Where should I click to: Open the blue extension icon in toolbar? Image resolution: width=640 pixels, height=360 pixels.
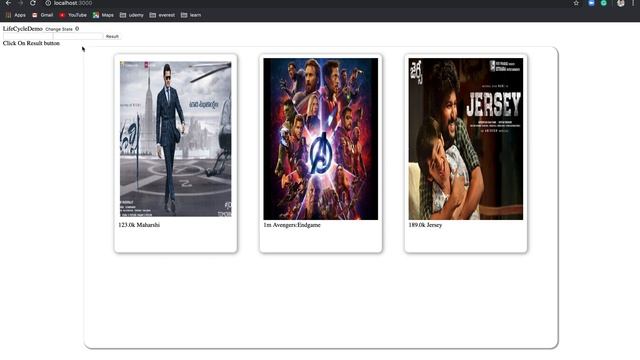591,3
